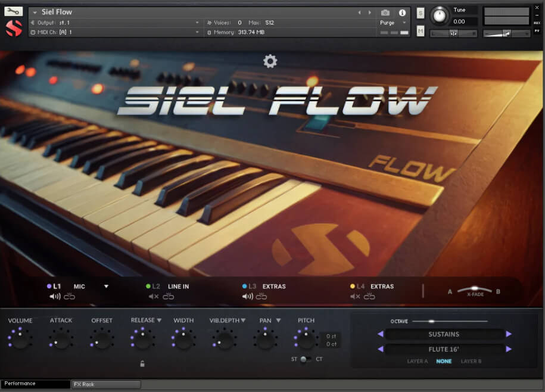Open the instrument info icon
Screen dimensions: 545x392
point(402,13)
